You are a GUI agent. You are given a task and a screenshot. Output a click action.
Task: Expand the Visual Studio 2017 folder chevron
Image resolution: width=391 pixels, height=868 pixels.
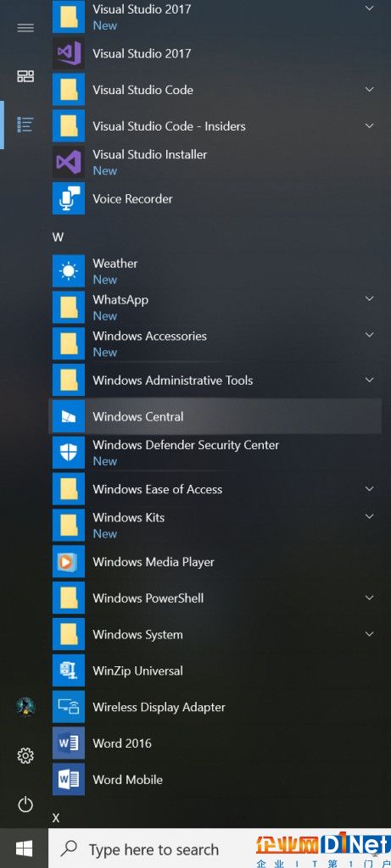click(x=370, y=8)
